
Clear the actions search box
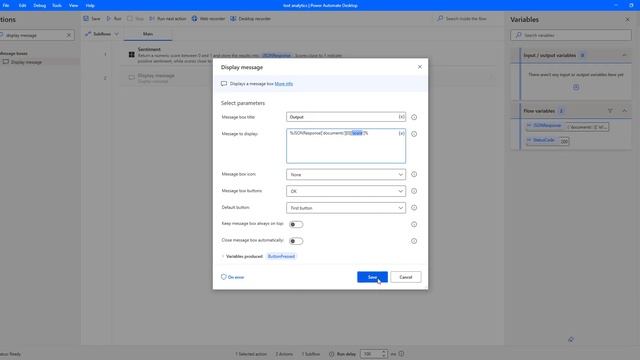pos(69,36)
